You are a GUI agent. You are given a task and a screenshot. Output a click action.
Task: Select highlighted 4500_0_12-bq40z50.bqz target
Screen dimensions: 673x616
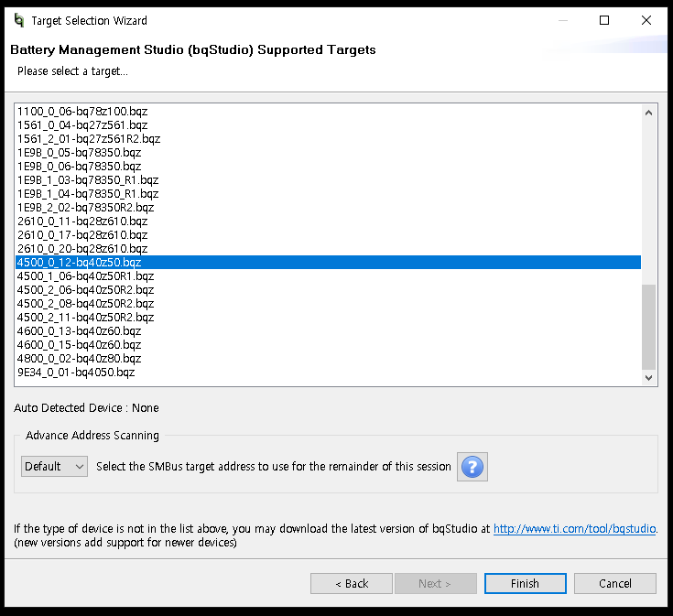329,263
